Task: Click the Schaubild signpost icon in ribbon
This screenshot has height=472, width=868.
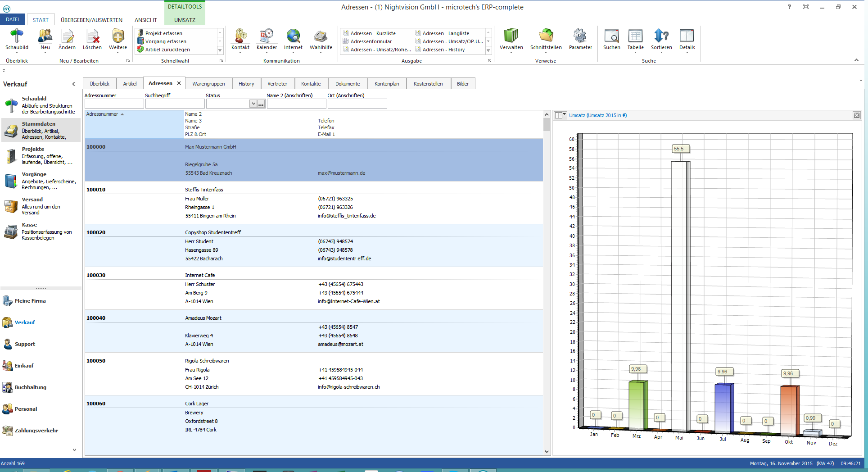Action: pos(17,36)
